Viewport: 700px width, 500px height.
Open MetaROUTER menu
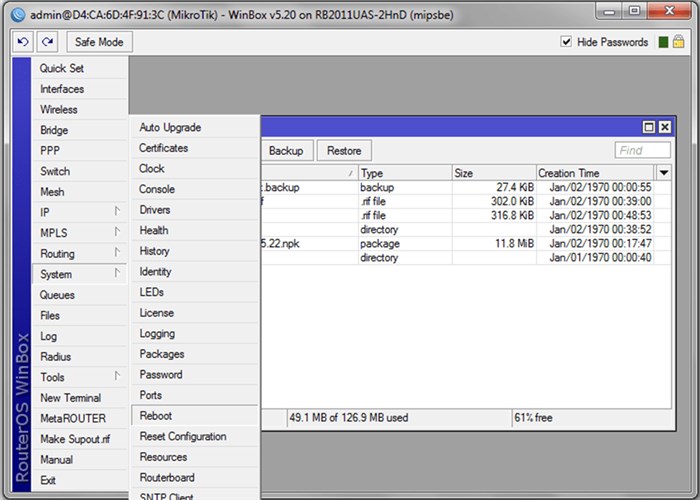pos(79,418)
